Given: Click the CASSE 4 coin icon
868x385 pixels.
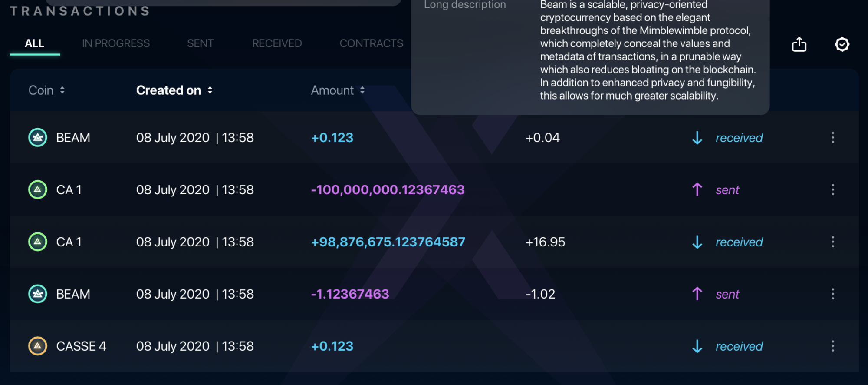Looking at the screenshot, I should pyautogui.click(x=37, y=346).
